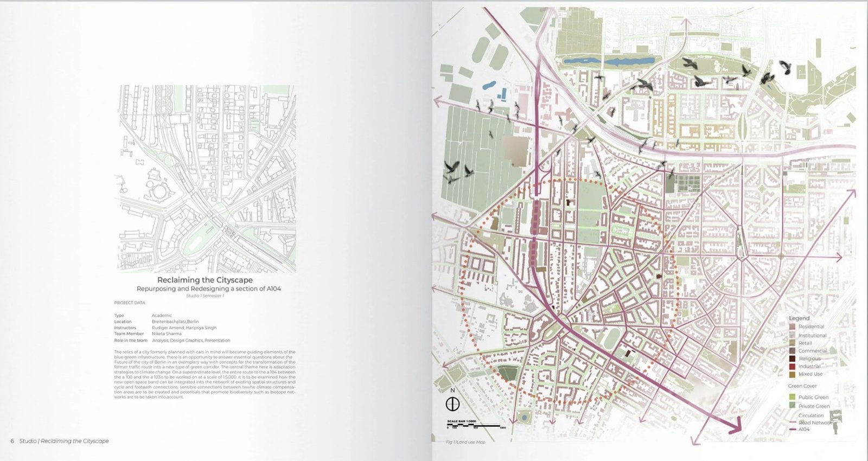Select the Industrial legend color swatch
868x461 pixels.
pyautogui.click(x=793, y=366)
